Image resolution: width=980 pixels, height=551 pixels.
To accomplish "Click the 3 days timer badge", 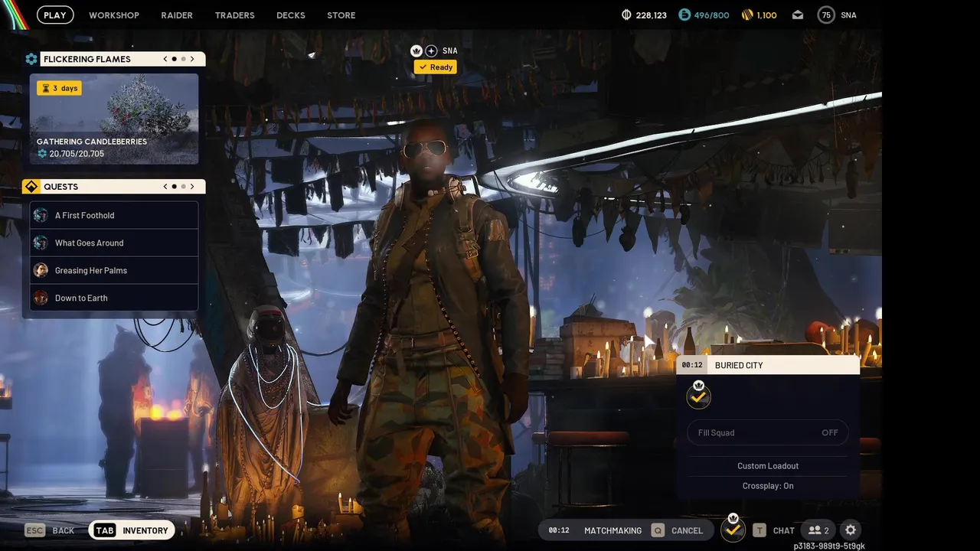I will (x=59, y=88).
